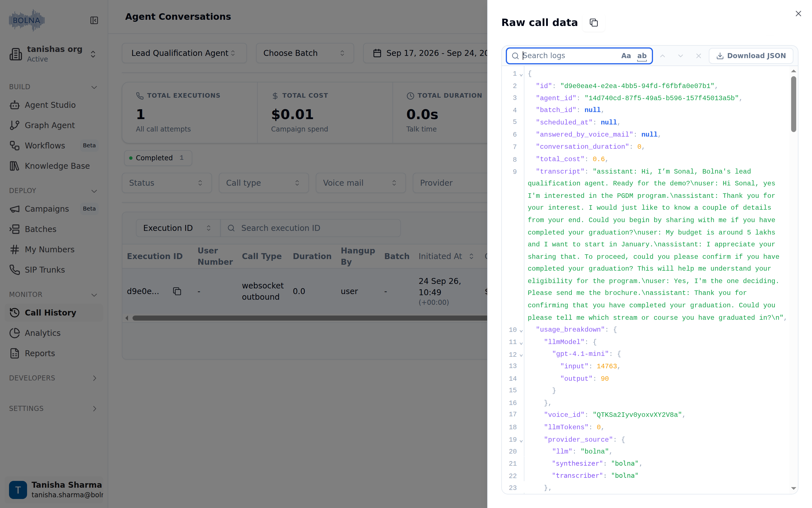Go to previous search match arrow
Viewport: 812px width, 508px height.
pyautogui.click(x=662, y=56)
